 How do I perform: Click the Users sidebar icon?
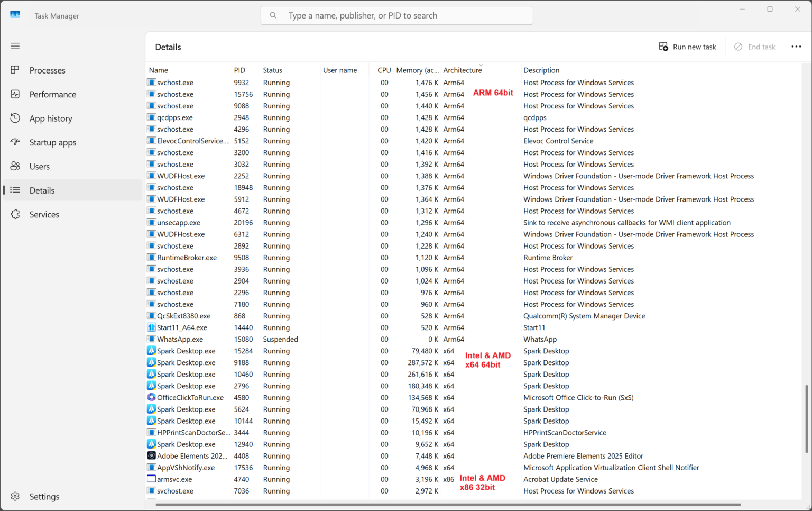pos(15,166)
